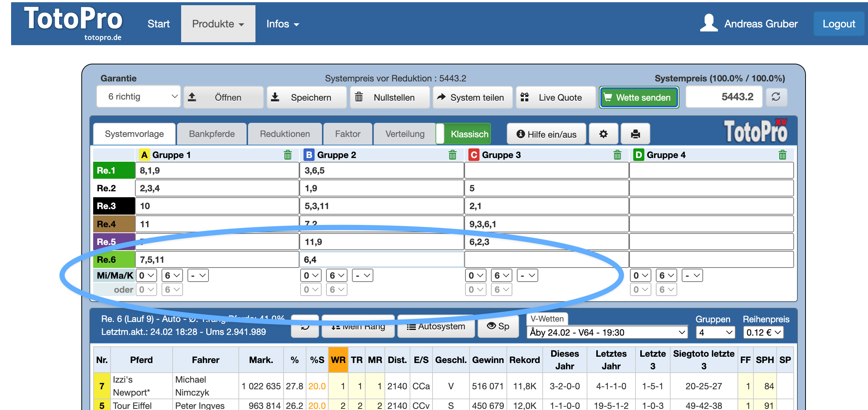Click the Systempreis field 5443.2
This screenshot has height=410, width=868.
724,97
